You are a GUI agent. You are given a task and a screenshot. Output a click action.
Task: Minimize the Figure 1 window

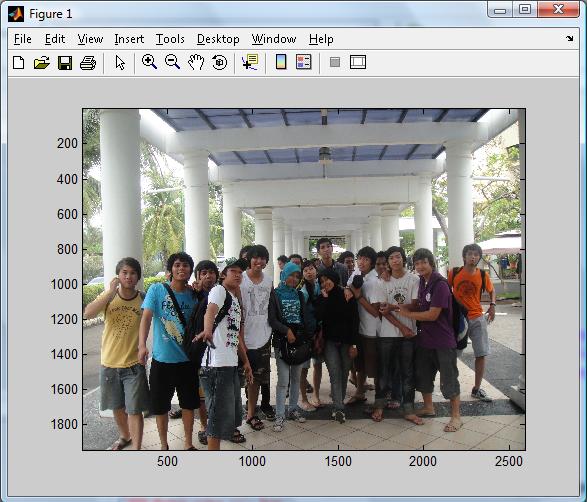pyautogui.click(x=500, y=10)
